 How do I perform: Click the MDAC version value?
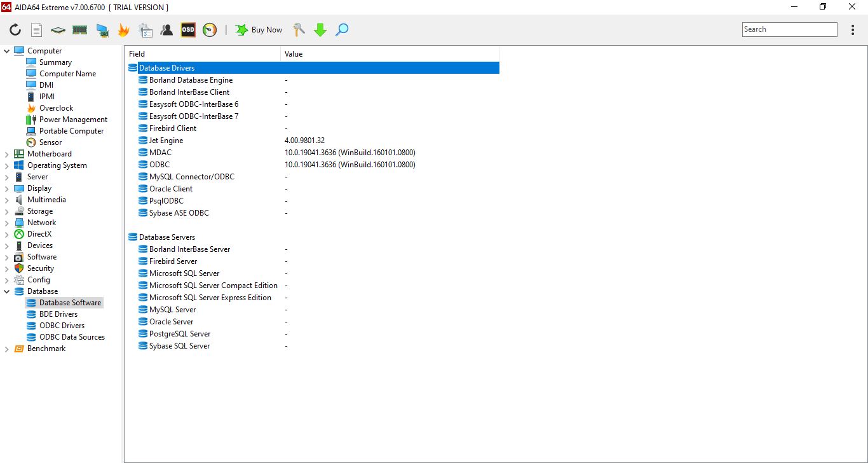point(350,153)
